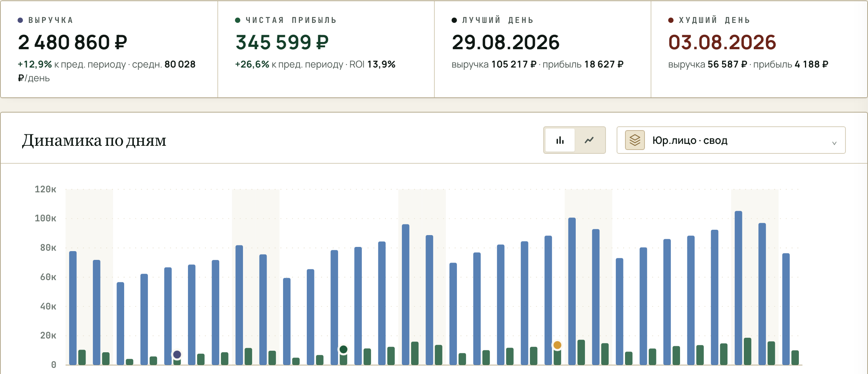The image size is (868, 374).
Task: Click the ЛУЧШИЙ ДЕНЬ card label
Action: tap(497, 20)
